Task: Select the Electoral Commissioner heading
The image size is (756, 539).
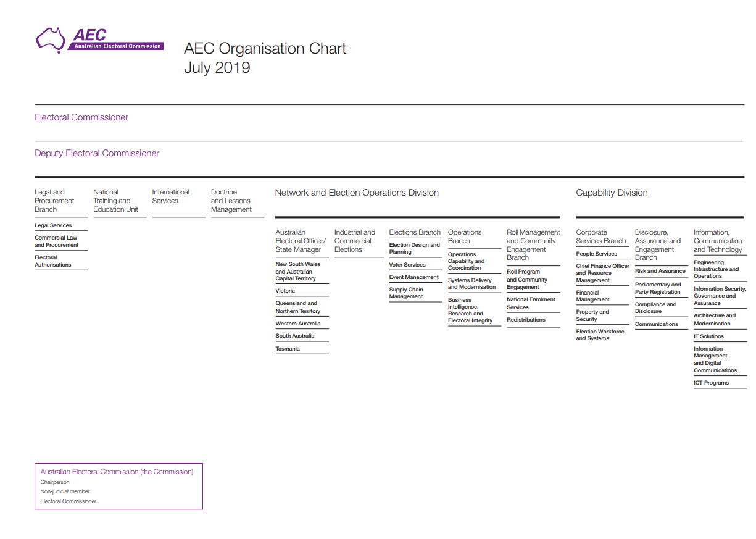Action: (81, 117)
